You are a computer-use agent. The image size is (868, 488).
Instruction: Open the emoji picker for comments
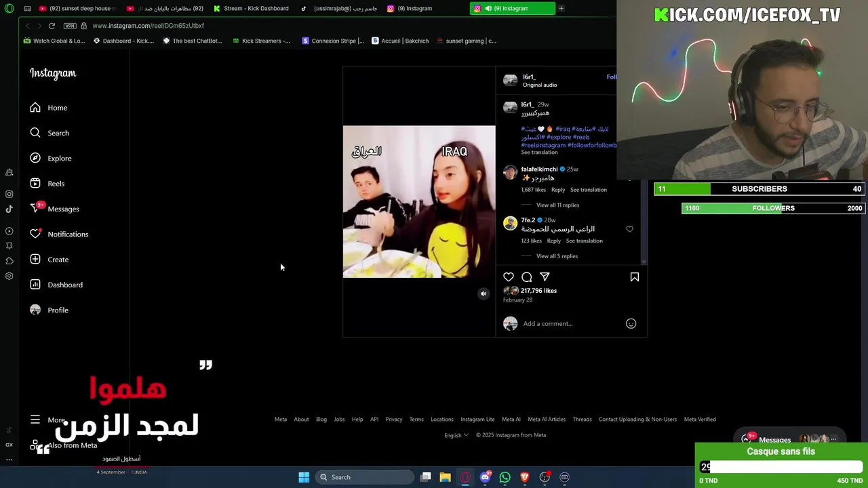631,323
